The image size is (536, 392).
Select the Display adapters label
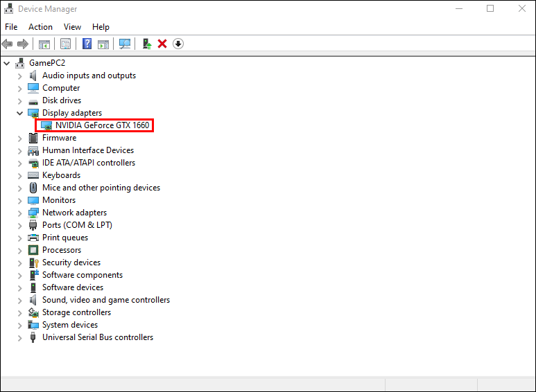72,113
